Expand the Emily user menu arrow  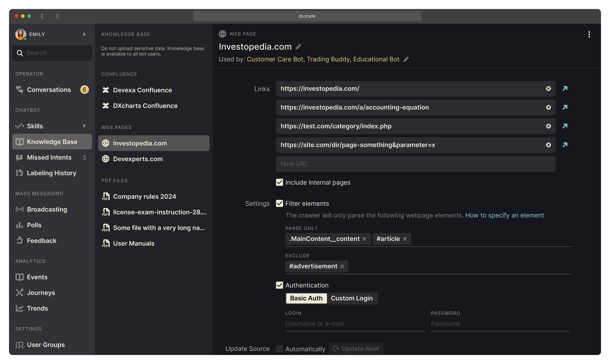(84, 34)
